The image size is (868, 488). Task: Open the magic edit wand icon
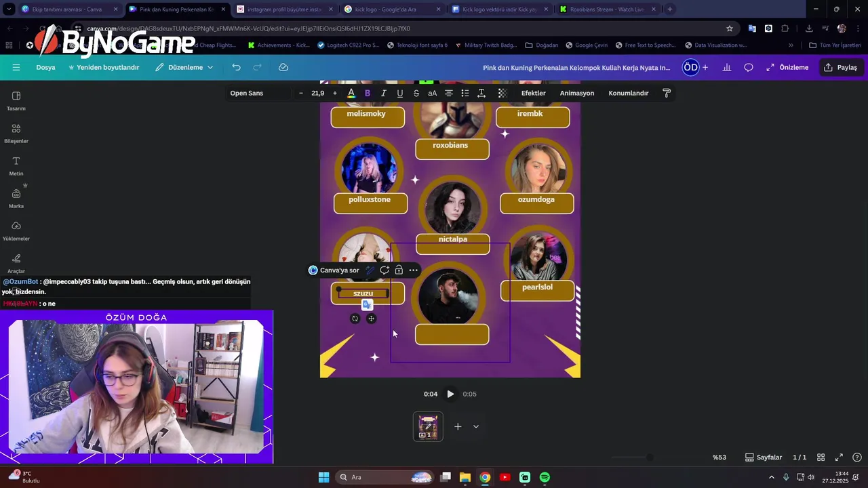click(370, 270)
